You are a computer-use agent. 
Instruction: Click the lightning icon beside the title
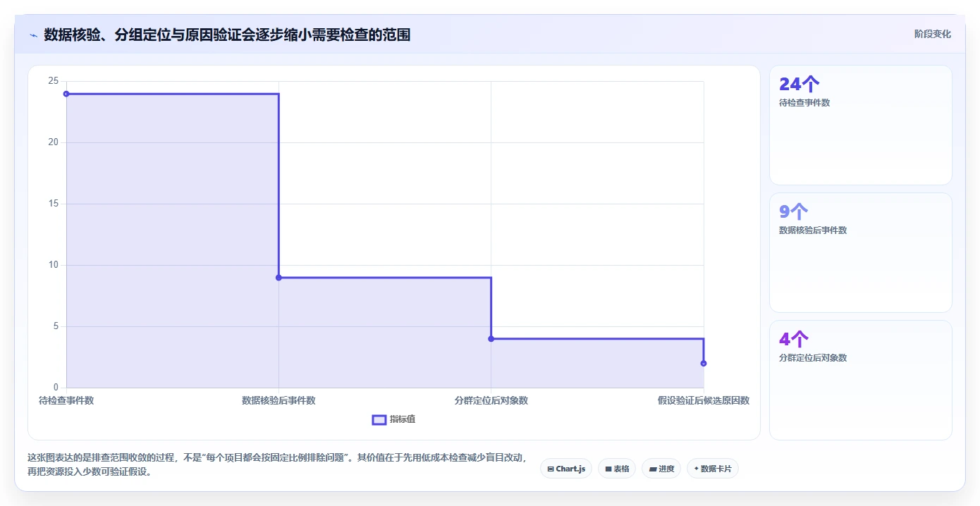[x=33, y=35]
